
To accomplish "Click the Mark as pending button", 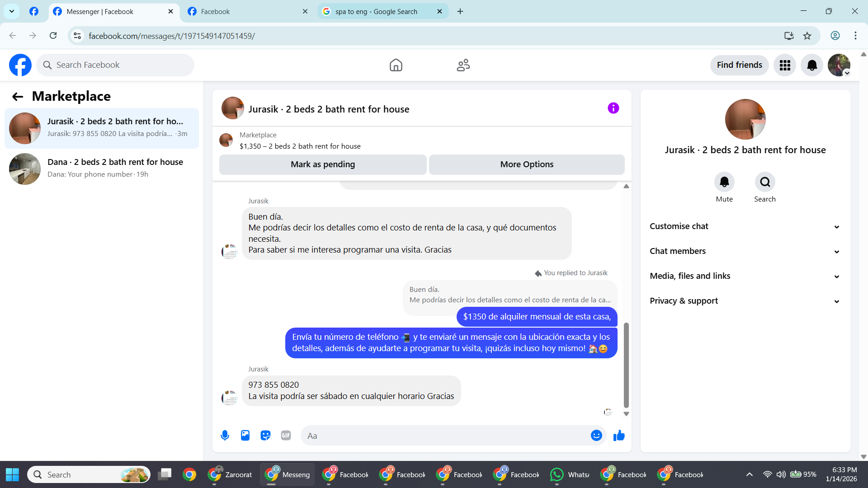I will [x=323, y=164].
